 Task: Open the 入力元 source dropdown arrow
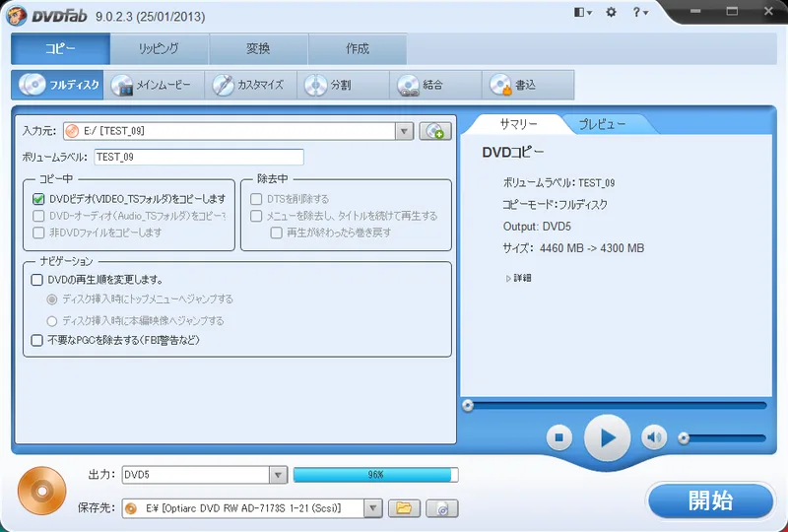[404, 131]
